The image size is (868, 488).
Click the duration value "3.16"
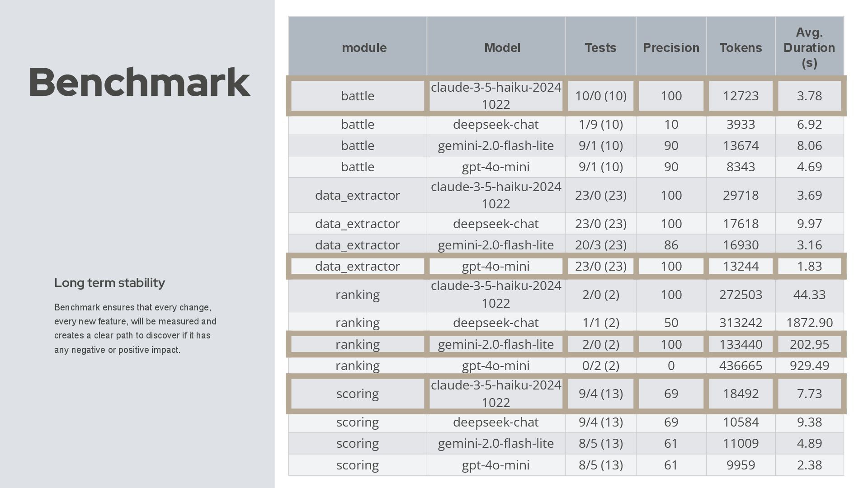tap(809, 245)
